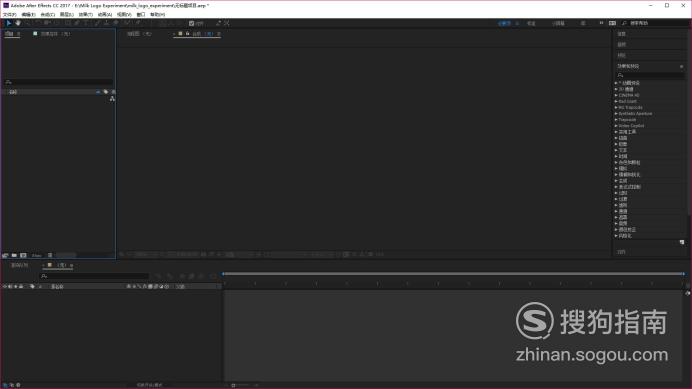The image size is (692, 389).
Task: Expand the Synthetic Aperture effects category
Action: point(616,114)
